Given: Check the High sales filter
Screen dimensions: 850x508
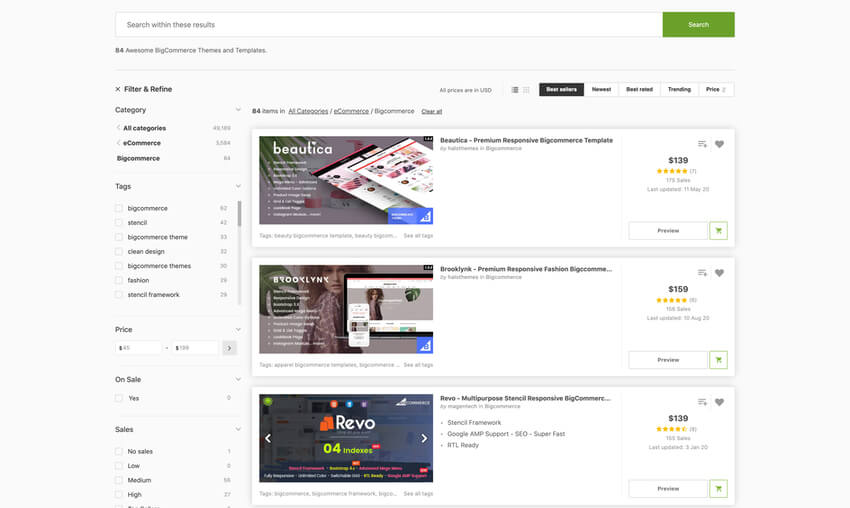Looking at the screenshot, I should coord(119,494).
